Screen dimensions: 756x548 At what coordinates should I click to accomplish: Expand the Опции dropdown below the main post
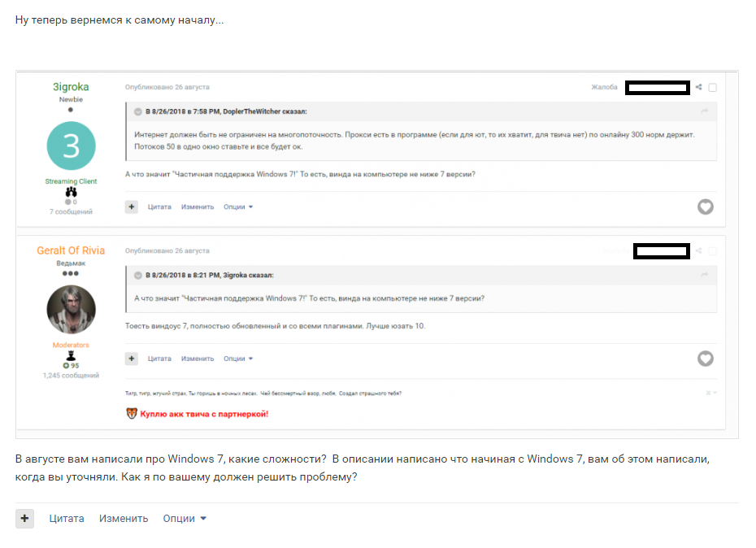pyautogui.click(x=185, y=519)
